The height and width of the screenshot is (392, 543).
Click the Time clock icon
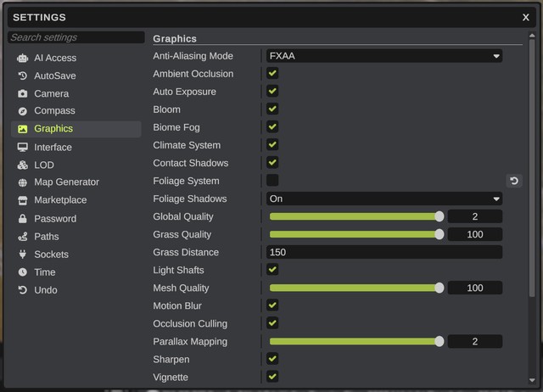click(x=23, y=272)
